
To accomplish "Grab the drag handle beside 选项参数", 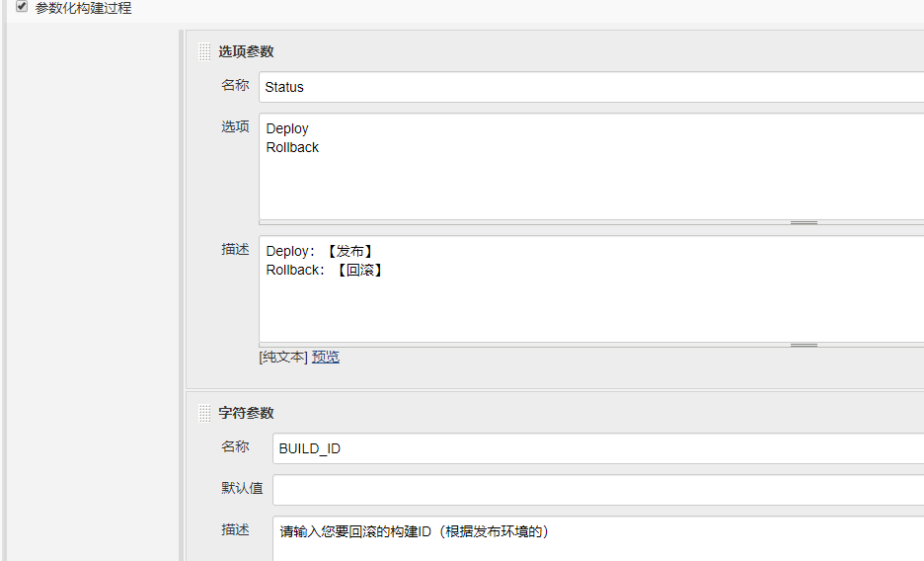I will (x=204, y=52).
